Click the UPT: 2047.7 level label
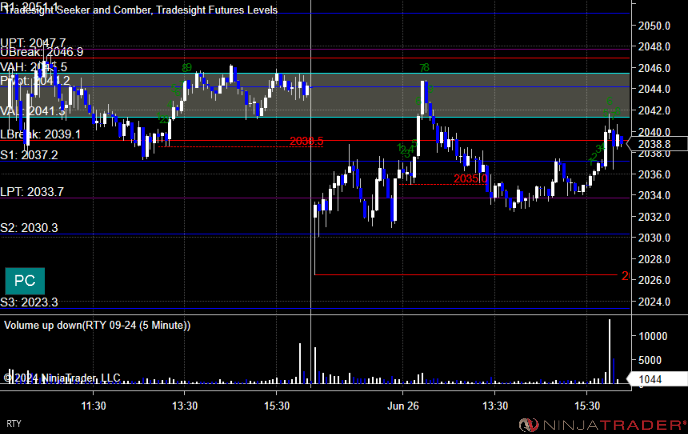The height and width of the screenshot is (434, 688). coord(33,43)
